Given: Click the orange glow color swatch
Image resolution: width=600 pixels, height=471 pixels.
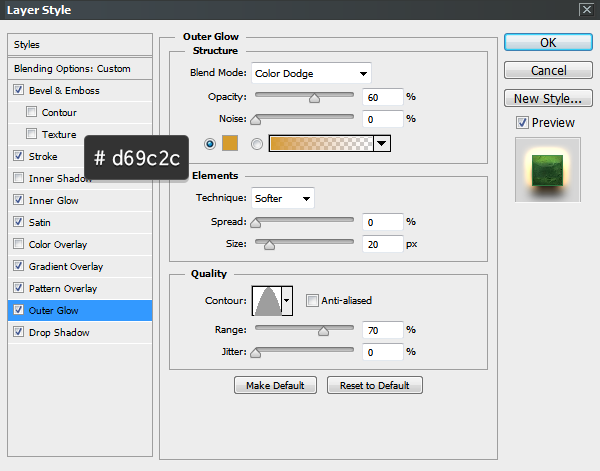Looking at the screenshot, I should tap(231, 144).
